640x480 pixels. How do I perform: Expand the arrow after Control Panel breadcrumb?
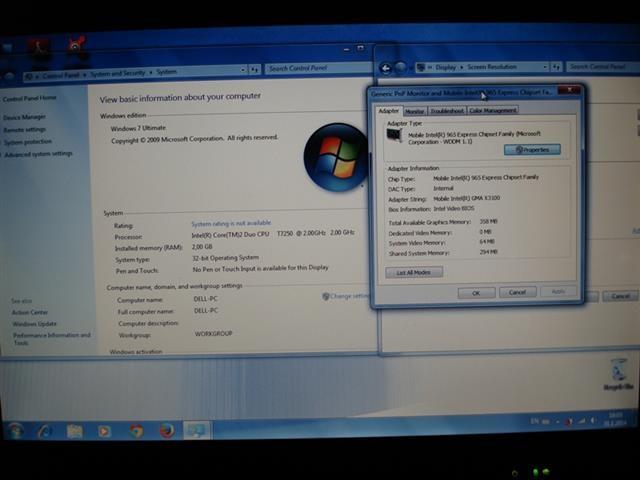coord(84,75)
